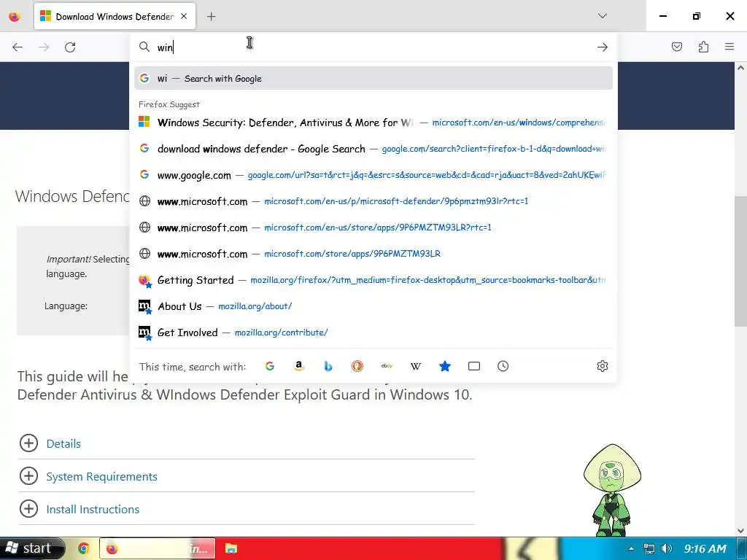
Task: Open the Pocket save icon
Action: [676, 47]
